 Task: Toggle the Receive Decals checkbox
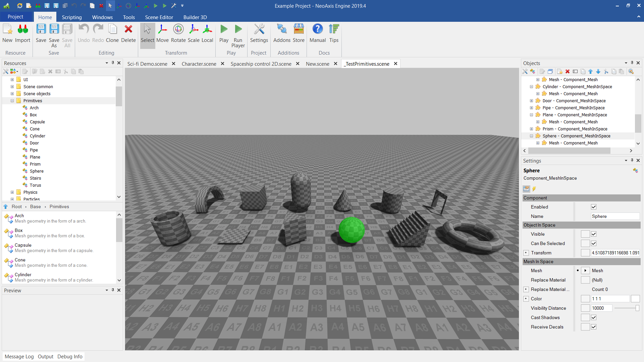594,327
